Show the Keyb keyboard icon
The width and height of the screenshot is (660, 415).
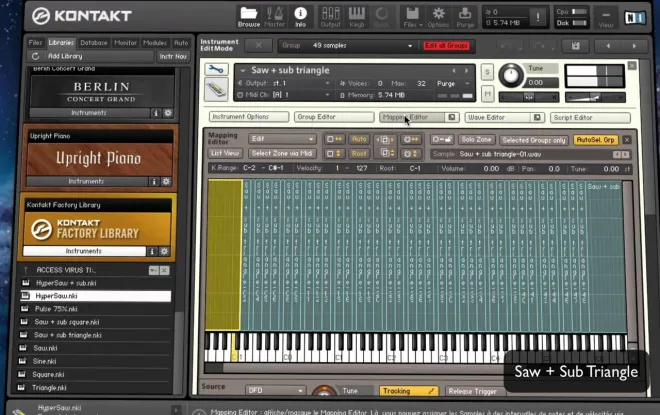pyautogui.click(x=357, y=17)
